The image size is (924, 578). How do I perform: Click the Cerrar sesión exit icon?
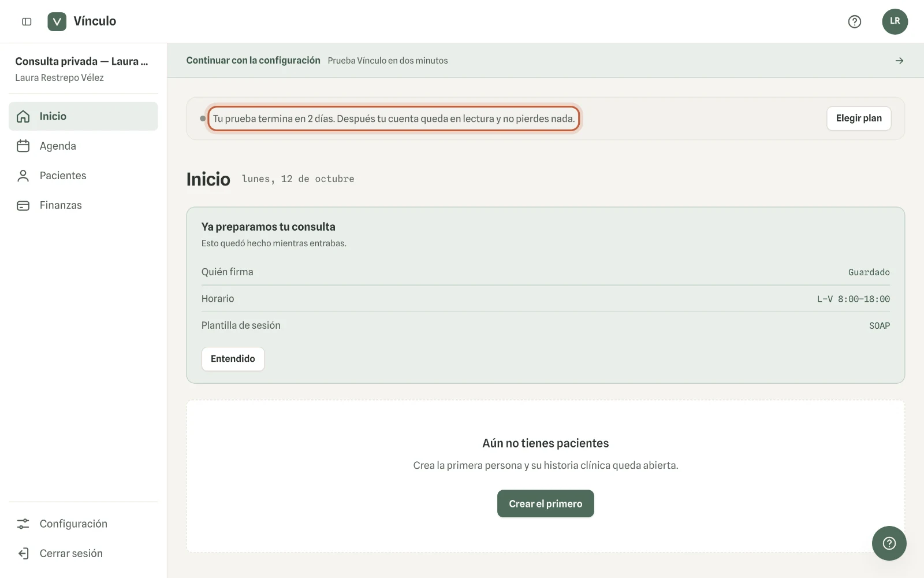[23, 553]
